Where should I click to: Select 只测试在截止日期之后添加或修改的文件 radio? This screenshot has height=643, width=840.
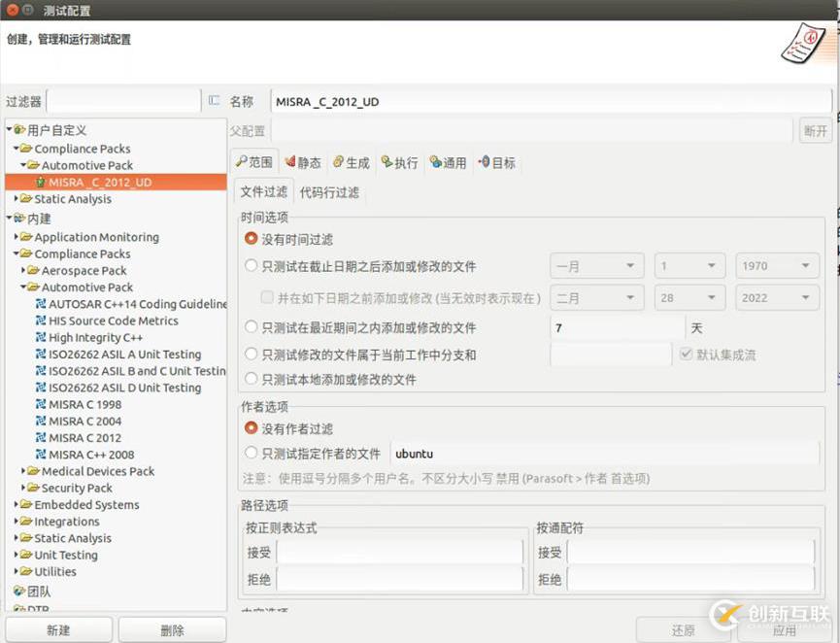251,266
